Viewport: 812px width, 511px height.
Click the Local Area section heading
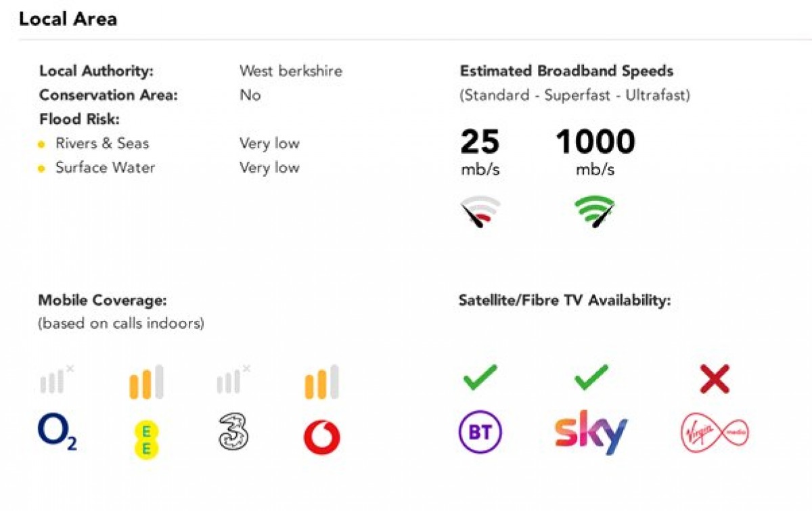click(x=68, y=19)
